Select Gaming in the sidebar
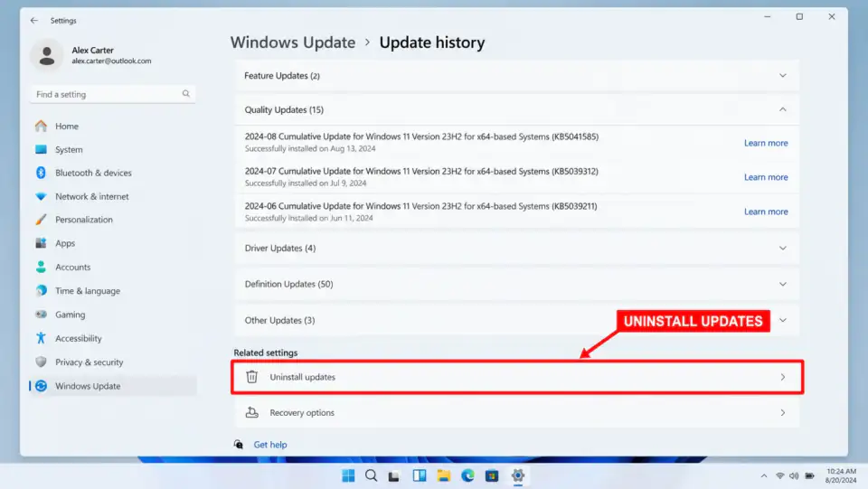This screenshot has height=489, width=868. point(71,315)
